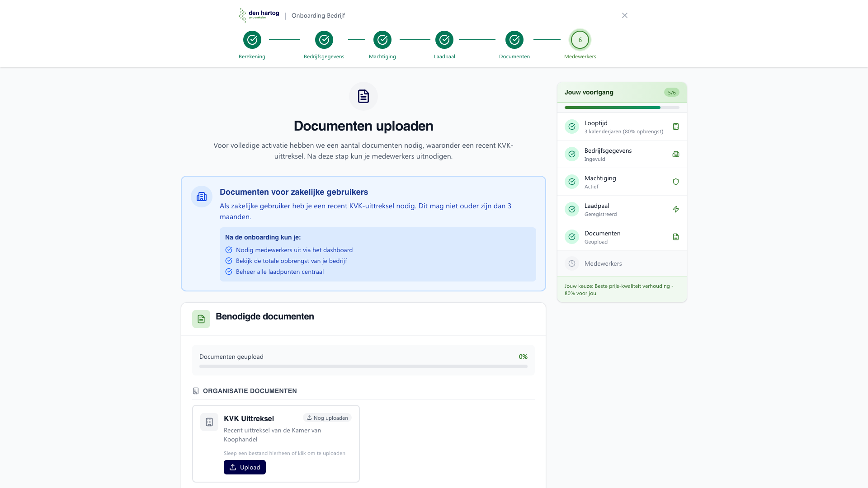Image resolution: width=868 pixels, height=488 pixels.
Task: Switch to the Machtiging stepper step
Action: click(x=382, y=40)
